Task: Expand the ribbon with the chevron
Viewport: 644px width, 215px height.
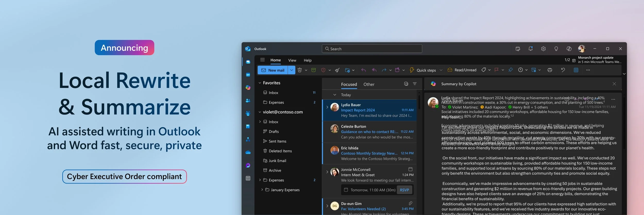Action: tap(624, 74)
